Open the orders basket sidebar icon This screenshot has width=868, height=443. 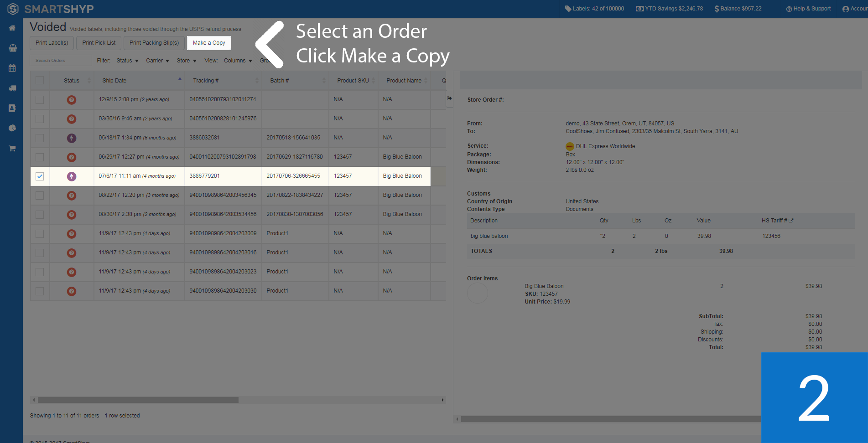coord(12,48)
